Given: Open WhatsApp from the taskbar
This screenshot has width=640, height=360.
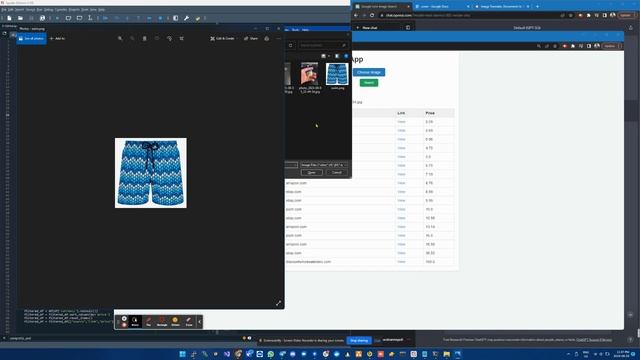Looking at the screenshot, I should click(x=271, y=354).
